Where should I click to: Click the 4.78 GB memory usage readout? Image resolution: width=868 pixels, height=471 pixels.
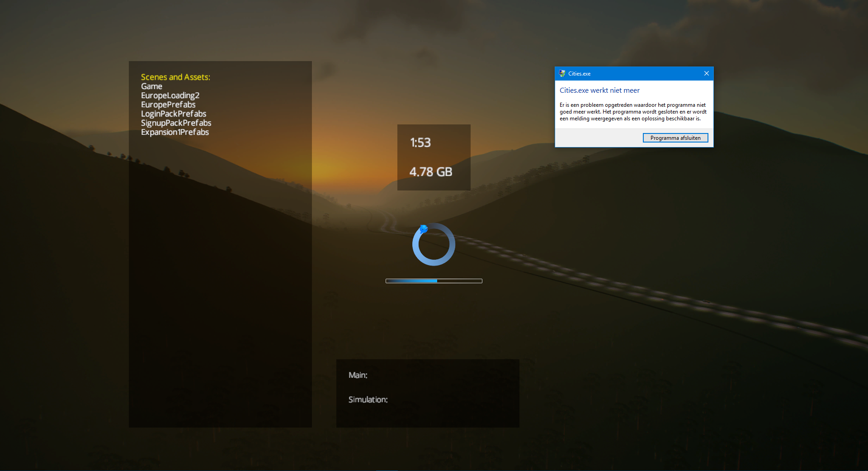point(430,172)
